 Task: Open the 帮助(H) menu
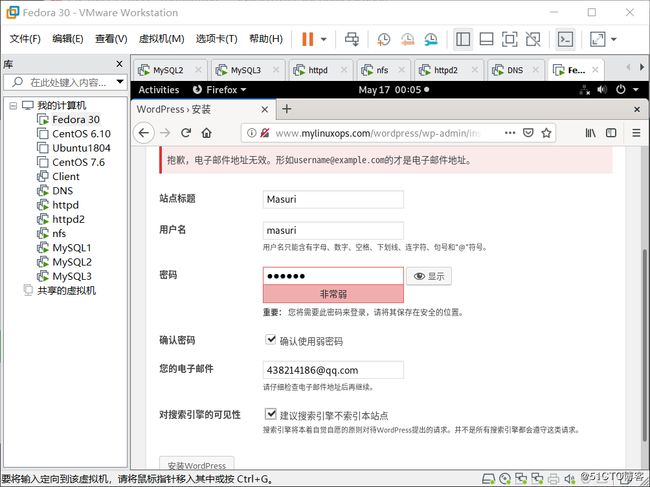pos(266,39)
